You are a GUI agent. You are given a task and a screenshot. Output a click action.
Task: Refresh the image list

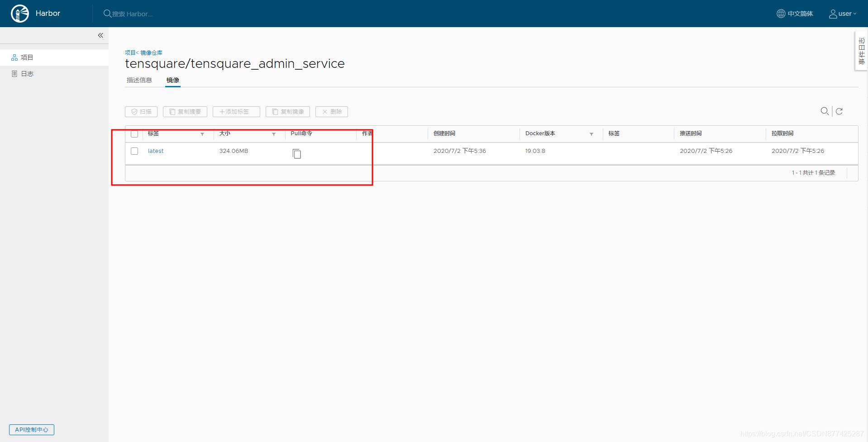coord(839,111)
